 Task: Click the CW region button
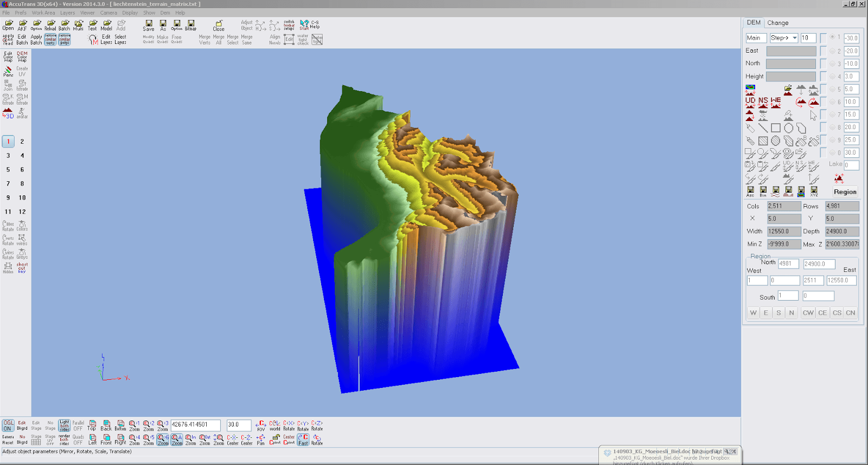pyautogui.click(x=808, y=313)
